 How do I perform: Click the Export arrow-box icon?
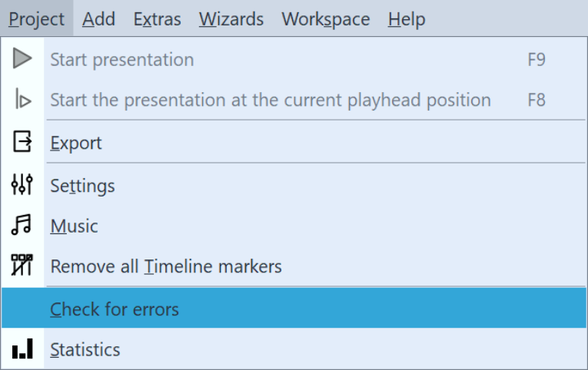(x=22, y=142)
